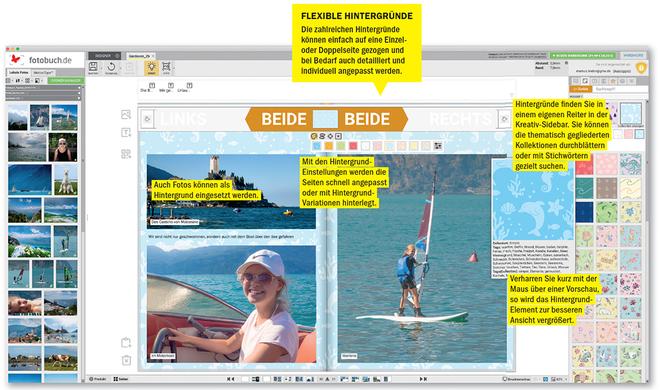Pick the green background color swatch

pos(341,146)
